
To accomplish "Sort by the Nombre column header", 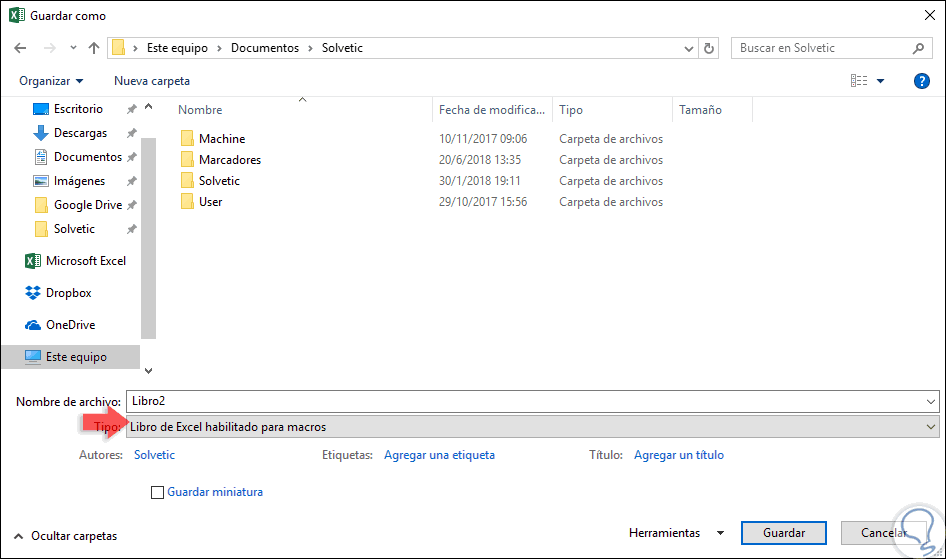I will (x=200, y=110).
